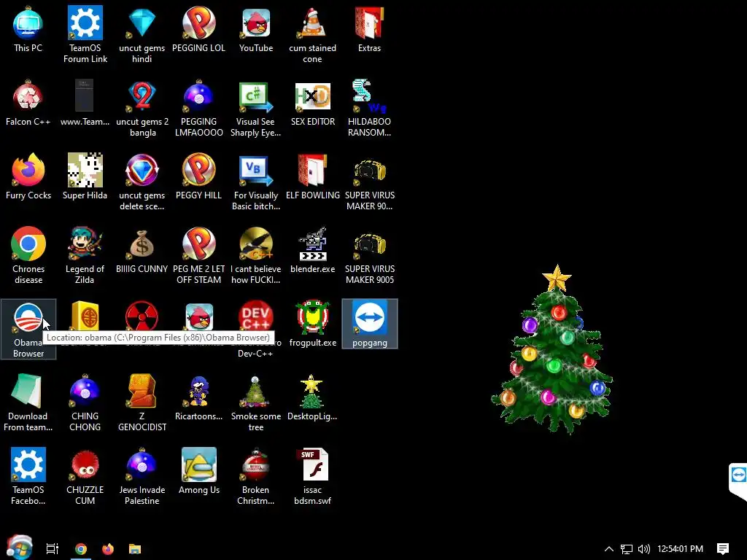Viewport: 747px width, 560px height.
Task: Open the popgang TeamViewer icon
Action: (370, 324)
